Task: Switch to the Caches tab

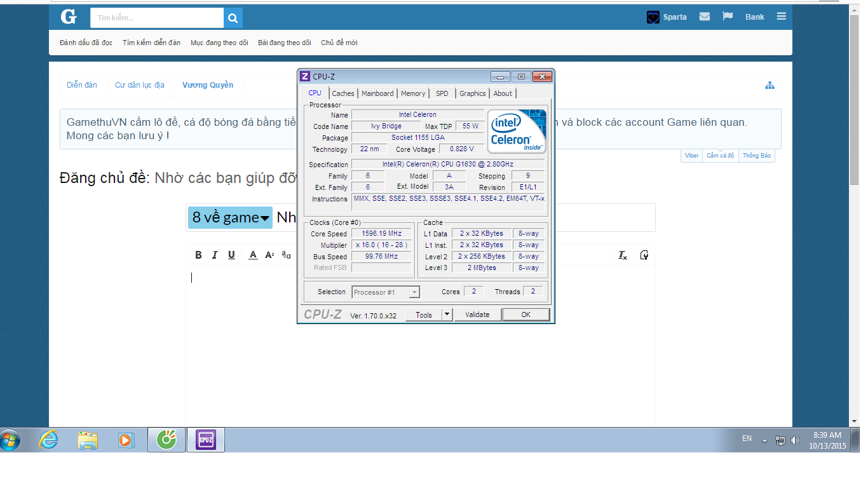Action: tap(343, 93)
